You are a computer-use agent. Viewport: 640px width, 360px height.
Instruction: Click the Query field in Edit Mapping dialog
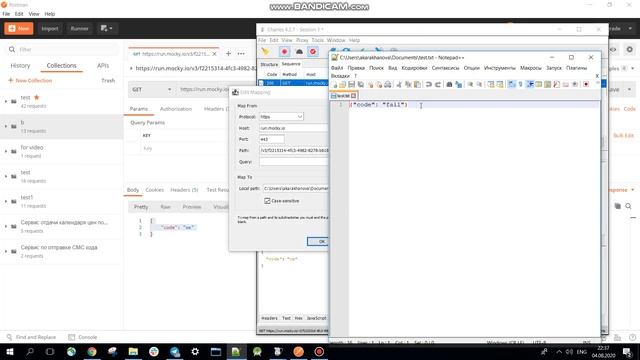coord(294,162)
